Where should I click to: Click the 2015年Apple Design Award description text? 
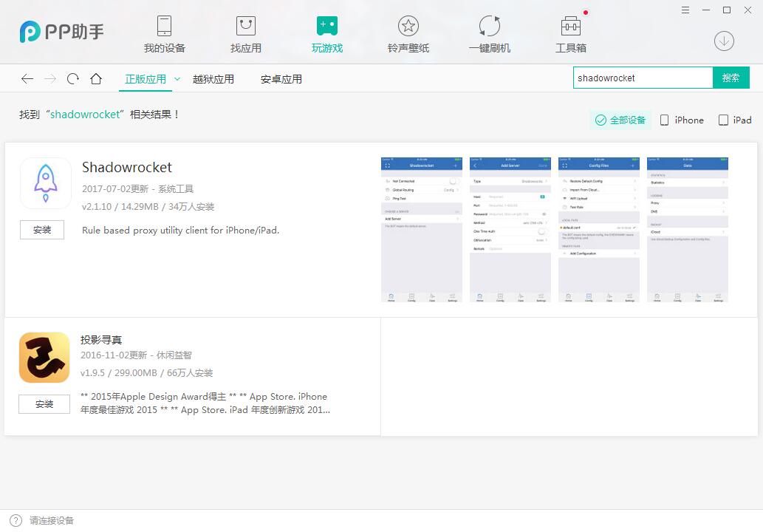[x=205, y=403]
